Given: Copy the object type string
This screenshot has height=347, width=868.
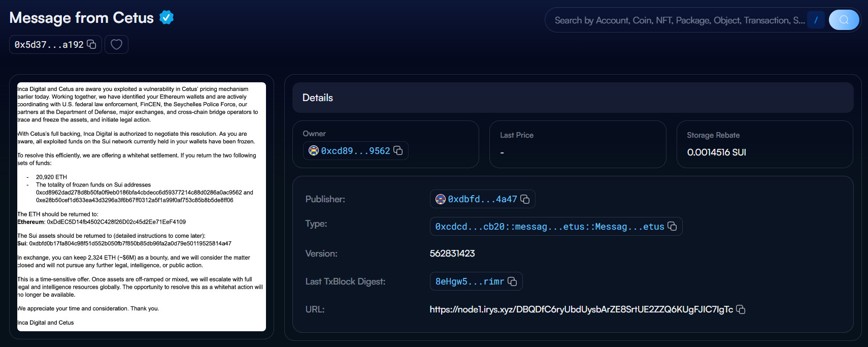Looking at the screenshot, I should [x=673, y=227].
